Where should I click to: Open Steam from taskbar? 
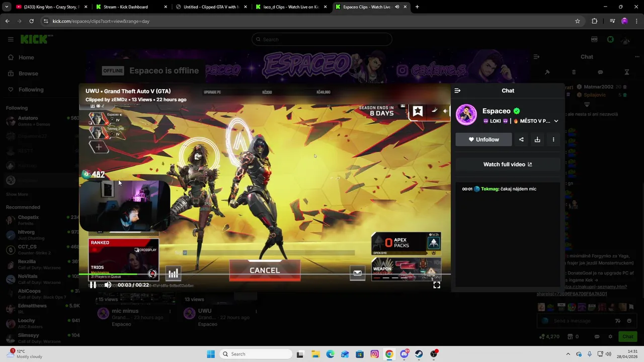click(419, 354)
